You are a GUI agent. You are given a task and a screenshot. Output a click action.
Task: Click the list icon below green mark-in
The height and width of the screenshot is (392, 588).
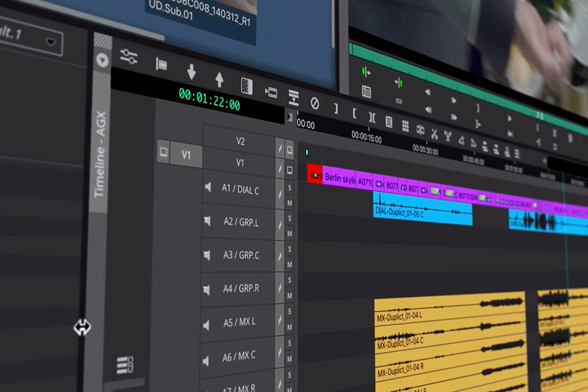(366, 91)
